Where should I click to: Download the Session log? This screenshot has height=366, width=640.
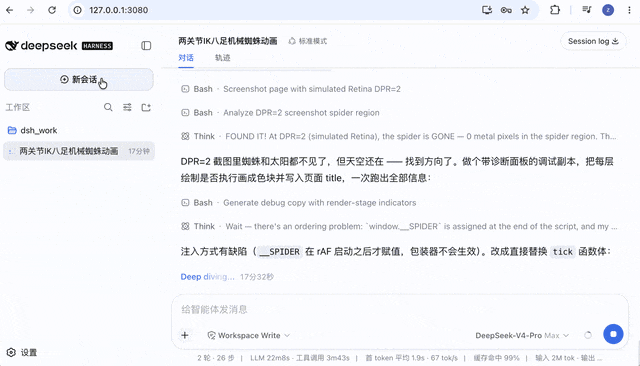point(593,41)
